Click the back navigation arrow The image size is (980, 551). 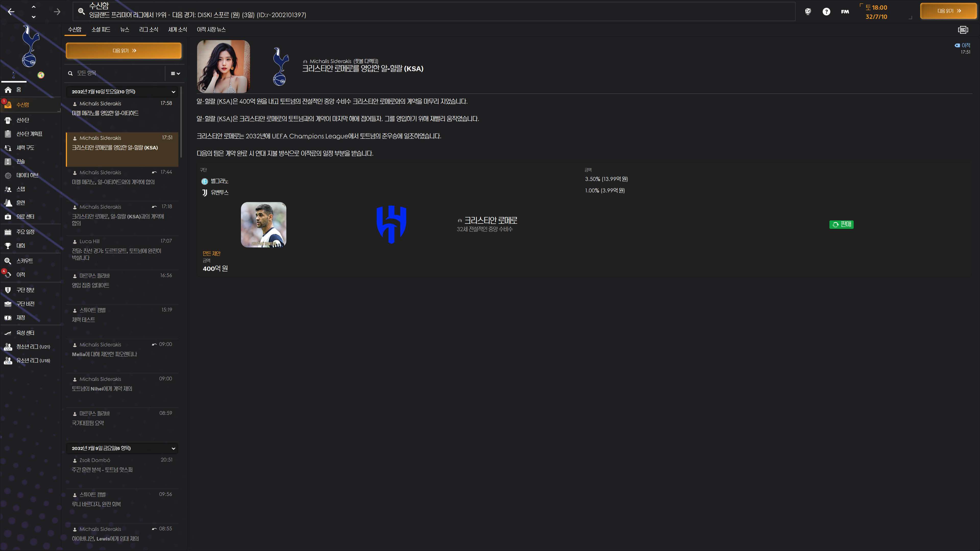point(11,12)
